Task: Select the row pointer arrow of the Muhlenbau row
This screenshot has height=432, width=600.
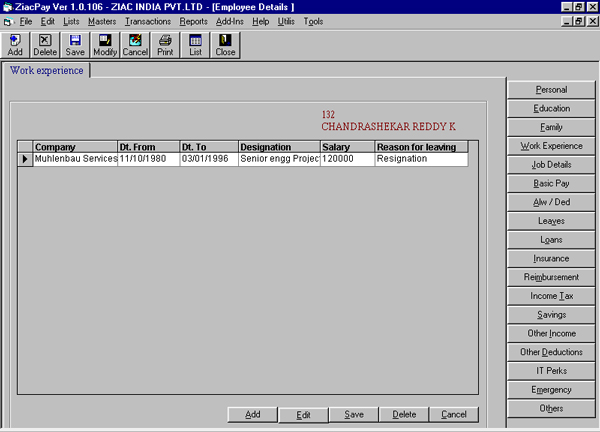Action: pos(25,159)
